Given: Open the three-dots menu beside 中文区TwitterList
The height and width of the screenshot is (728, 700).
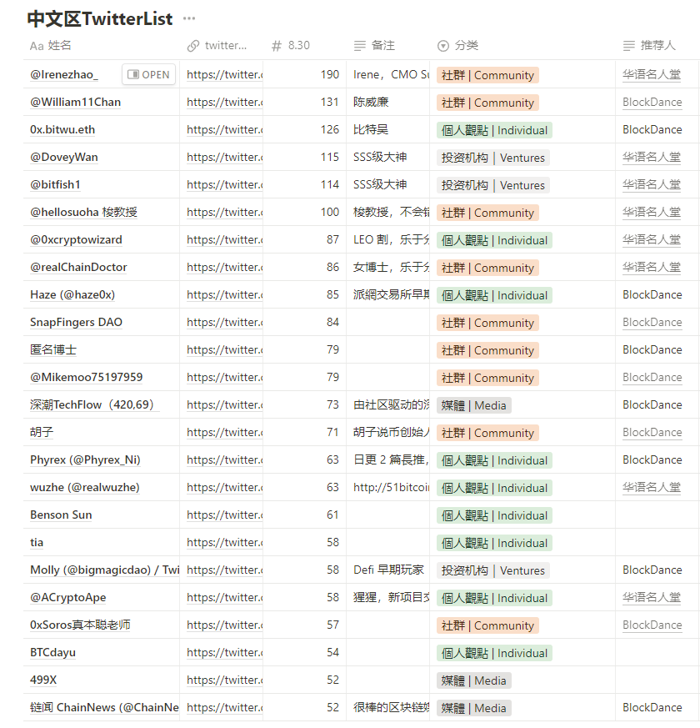Looking at the screenshot, I should pos(189,18).
